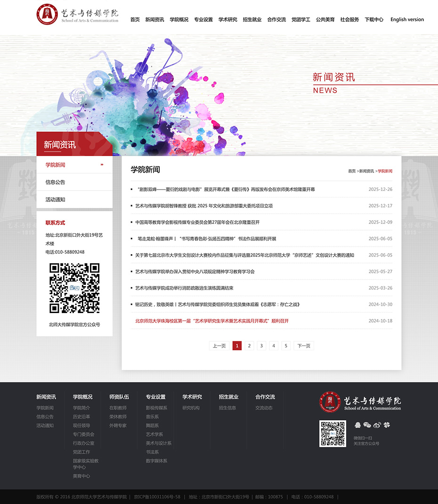Screen dimensions: 438x504
Task: Open the 2025-12-17 胡智锋教授 news article
Action: (204, 206)
